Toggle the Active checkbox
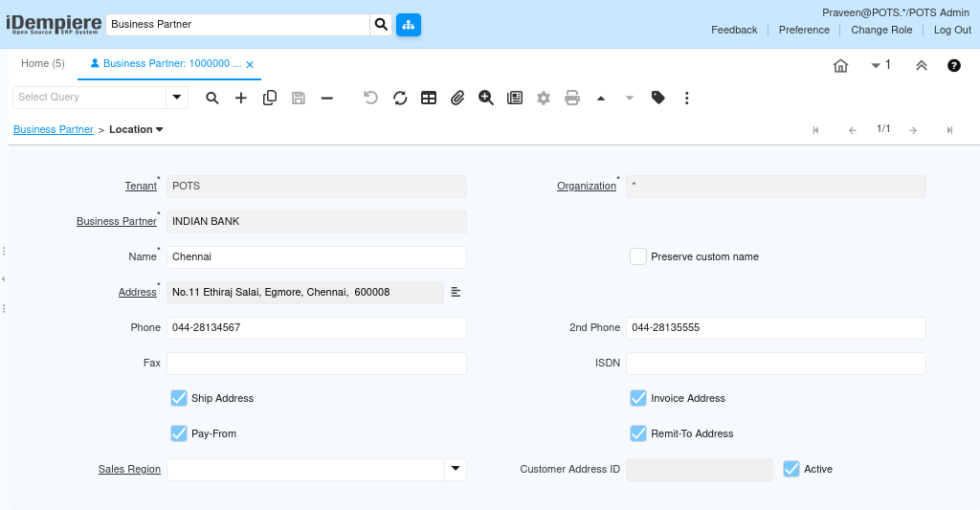 click(791, 469)
